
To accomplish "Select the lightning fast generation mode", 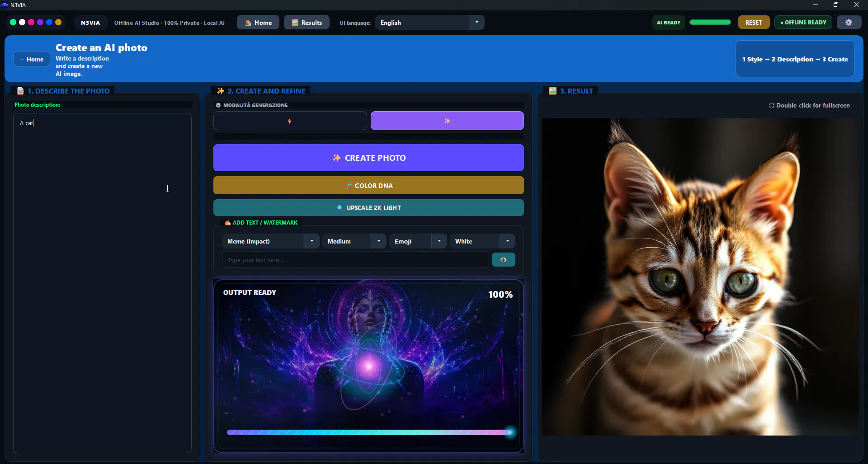I will 290,121.
